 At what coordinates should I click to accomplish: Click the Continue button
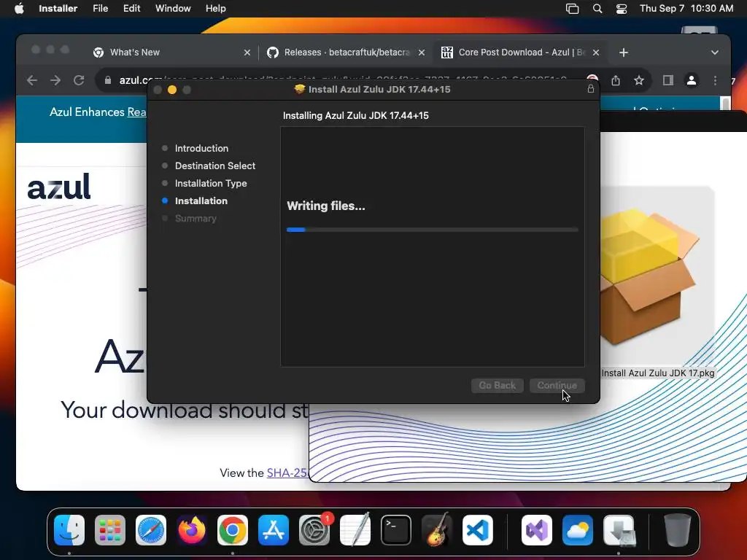click(x=557, y=385)
